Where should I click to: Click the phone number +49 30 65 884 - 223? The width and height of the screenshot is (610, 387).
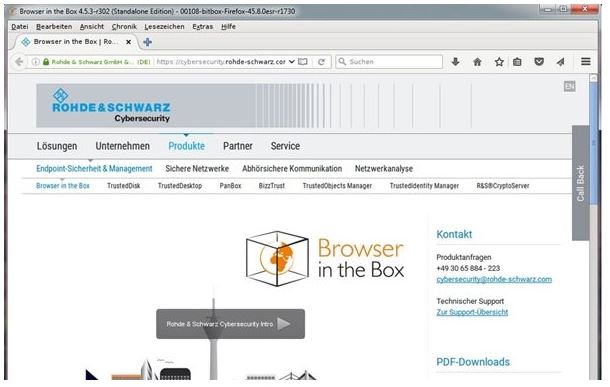click(x=468, y=268)
